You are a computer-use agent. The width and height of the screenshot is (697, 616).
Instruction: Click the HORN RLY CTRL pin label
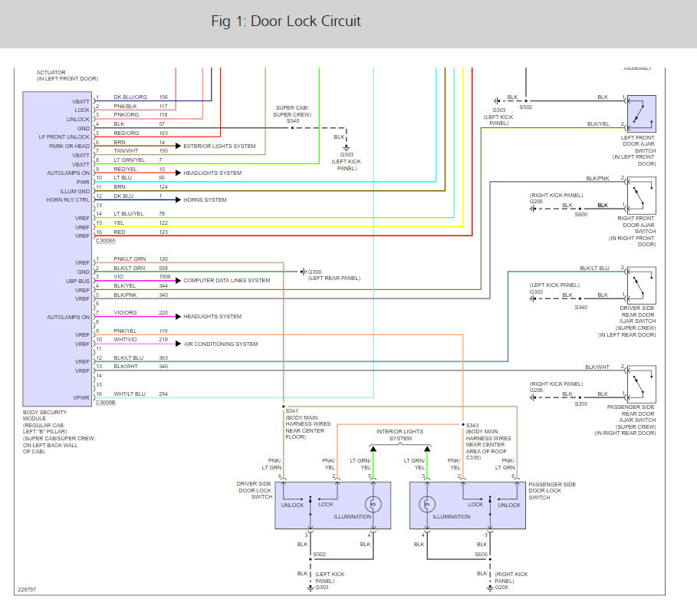tap(67, 199)
